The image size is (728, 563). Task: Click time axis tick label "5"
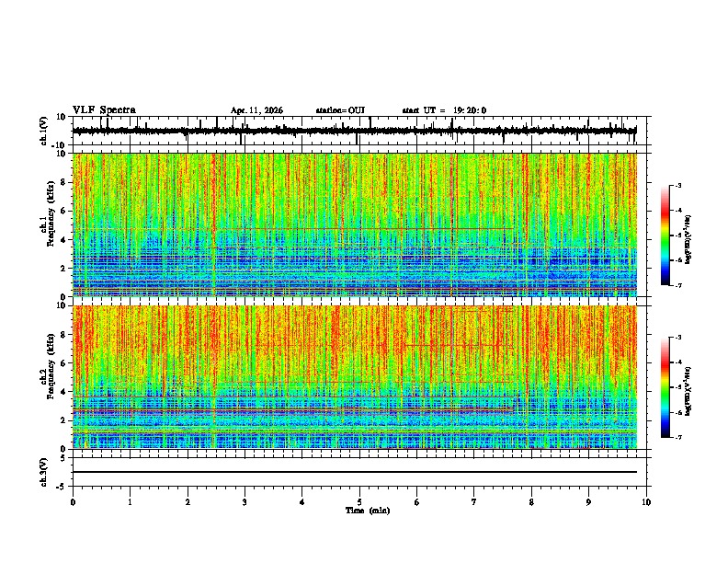[359, 502]
